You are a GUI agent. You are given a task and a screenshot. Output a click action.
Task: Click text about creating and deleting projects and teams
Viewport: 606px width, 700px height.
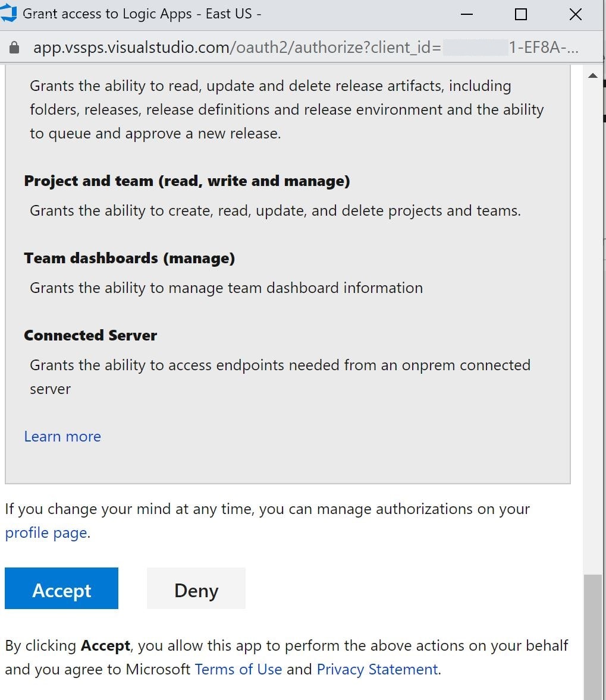pos(275,211)
